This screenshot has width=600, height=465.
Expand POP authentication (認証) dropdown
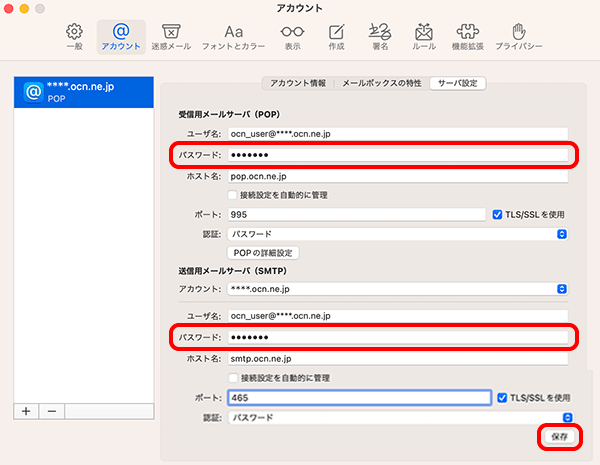coord(398,234)
